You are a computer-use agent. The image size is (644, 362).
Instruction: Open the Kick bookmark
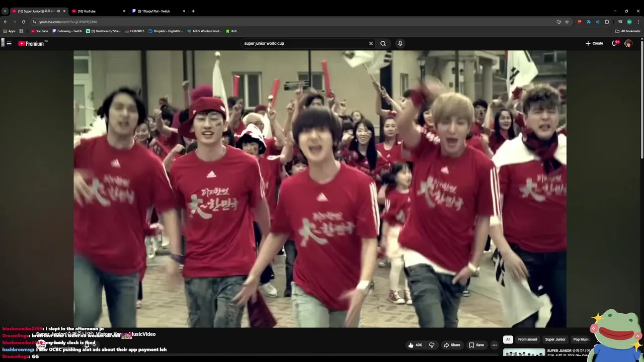pyautogui.click(x=231, y=31)
